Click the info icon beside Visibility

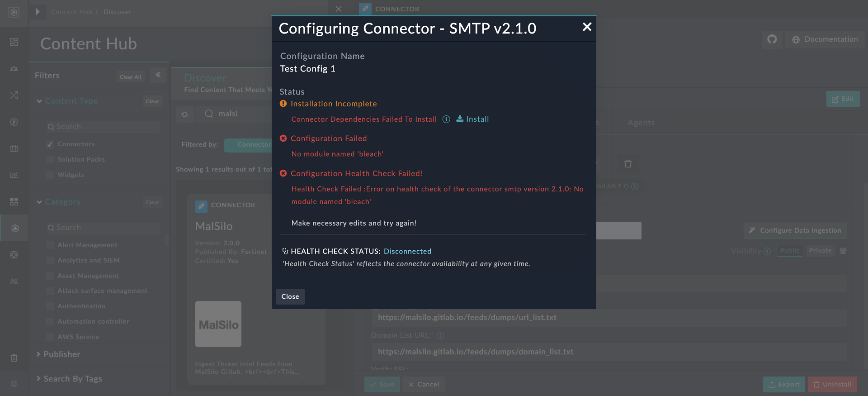767,251
